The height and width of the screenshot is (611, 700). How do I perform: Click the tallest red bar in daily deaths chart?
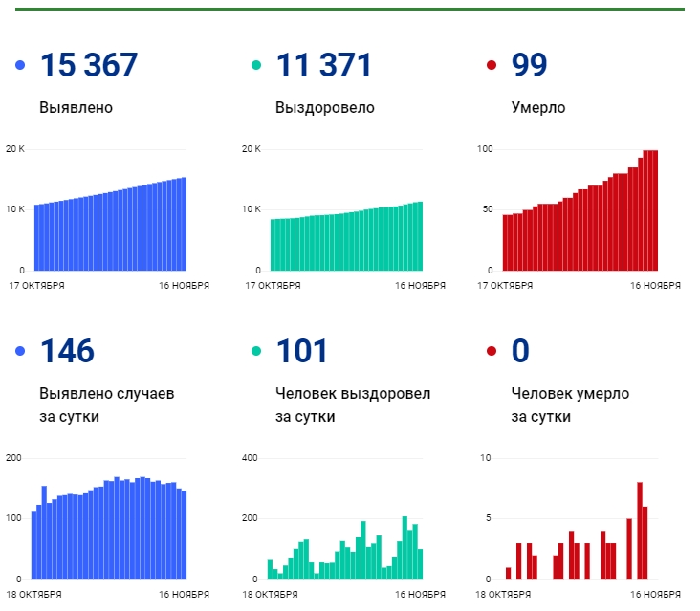[640, 531]
